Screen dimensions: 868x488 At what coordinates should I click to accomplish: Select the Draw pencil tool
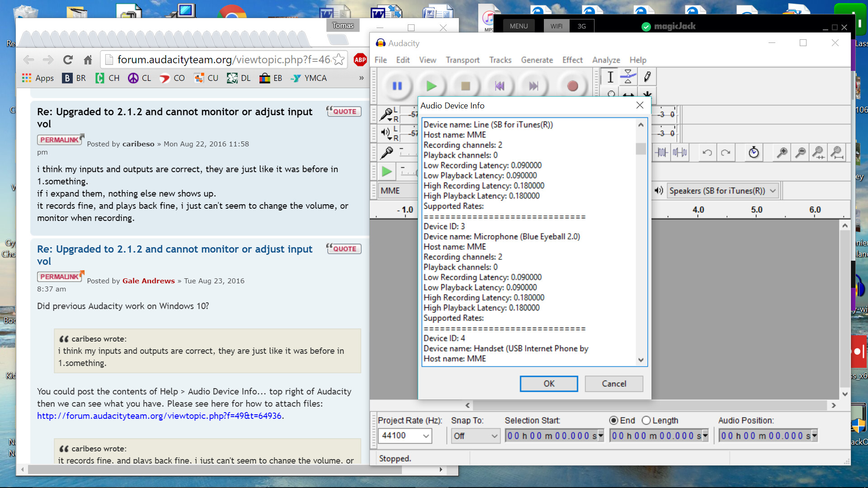[647, 77]
